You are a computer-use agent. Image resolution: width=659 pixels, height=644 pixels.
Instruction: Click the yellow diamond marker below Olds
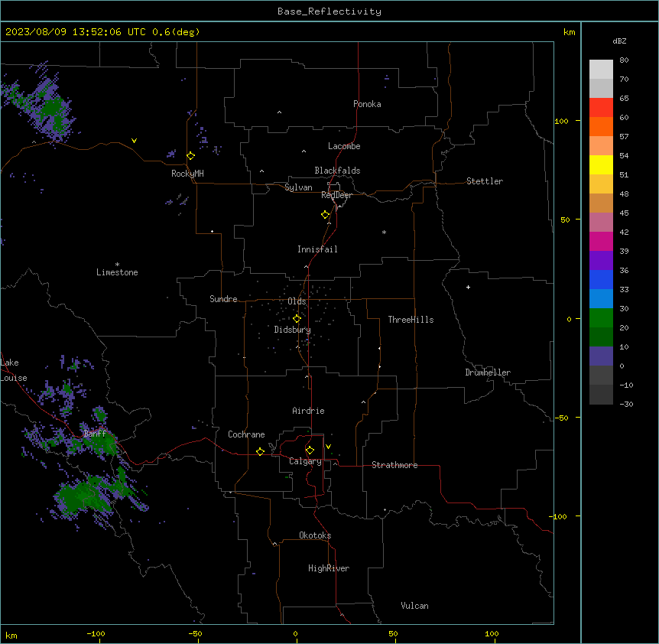(x=297, y=319)
